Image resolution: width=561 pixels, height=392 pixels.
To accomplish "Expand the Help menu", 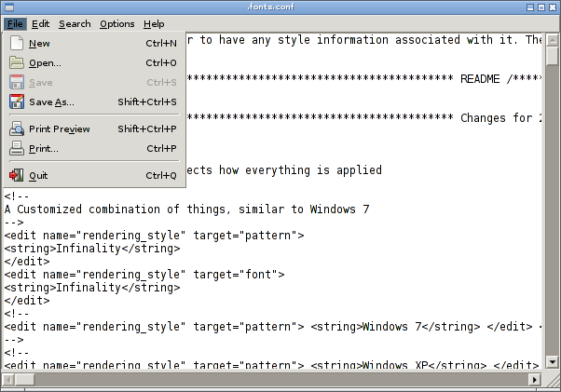I will coord(154,23).
